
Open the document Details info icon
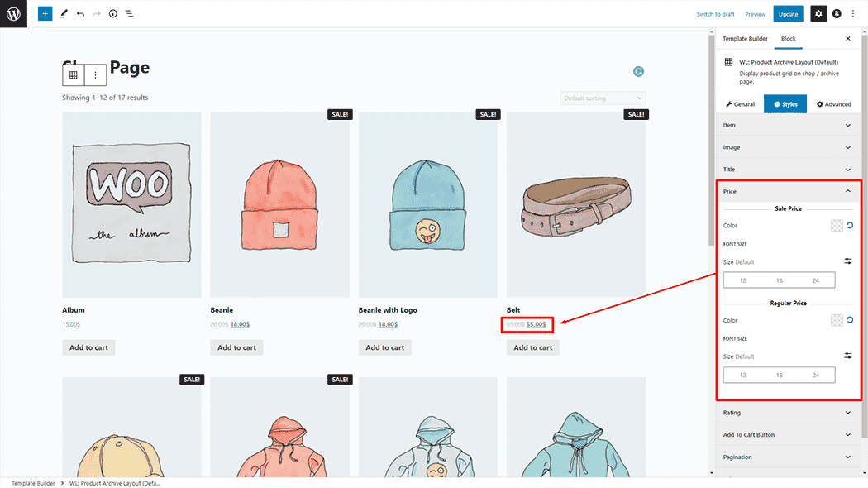click(112, 14)
